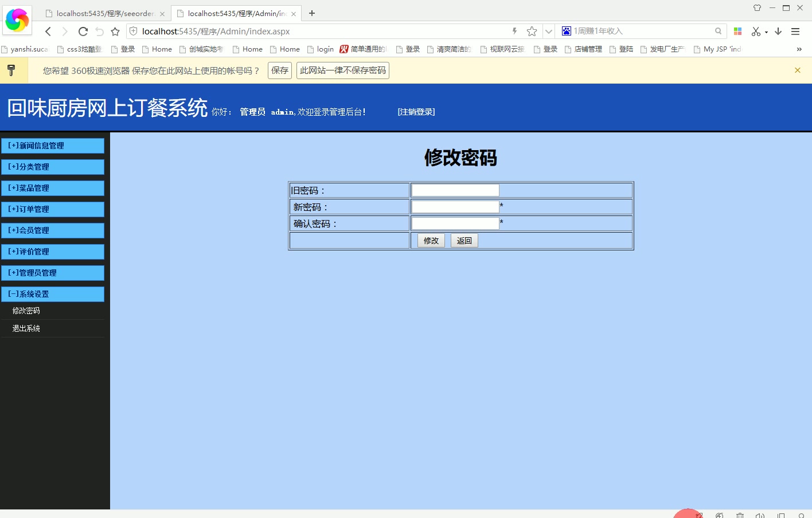Select 退出系统 in the sidebar

[26, 328]
